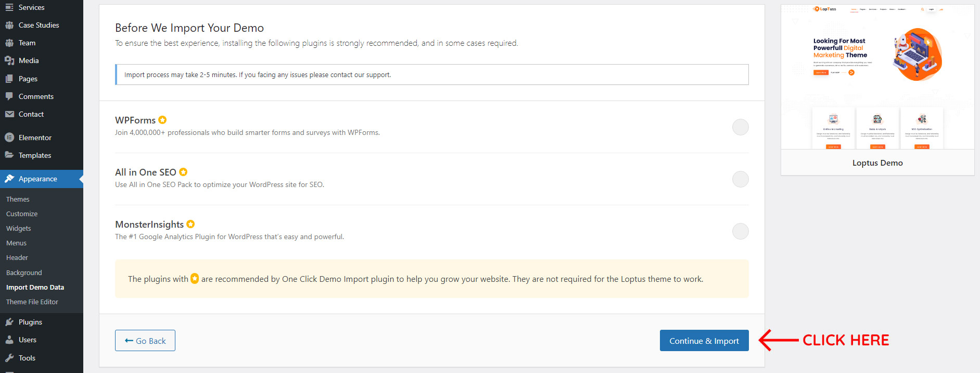Click the Tools wrench icon
Screen dimensions: 980x373
[9, 358]
